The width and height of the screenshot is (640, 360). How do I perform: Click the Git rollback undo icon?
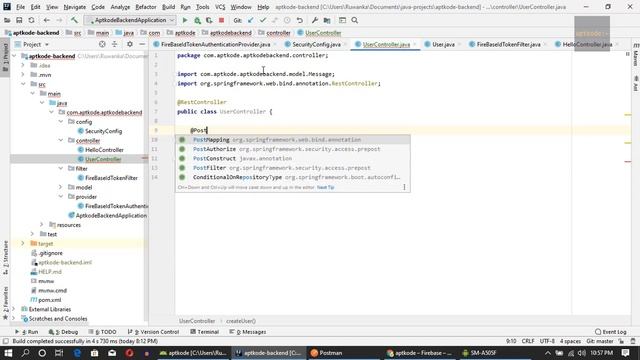[300, 20]
